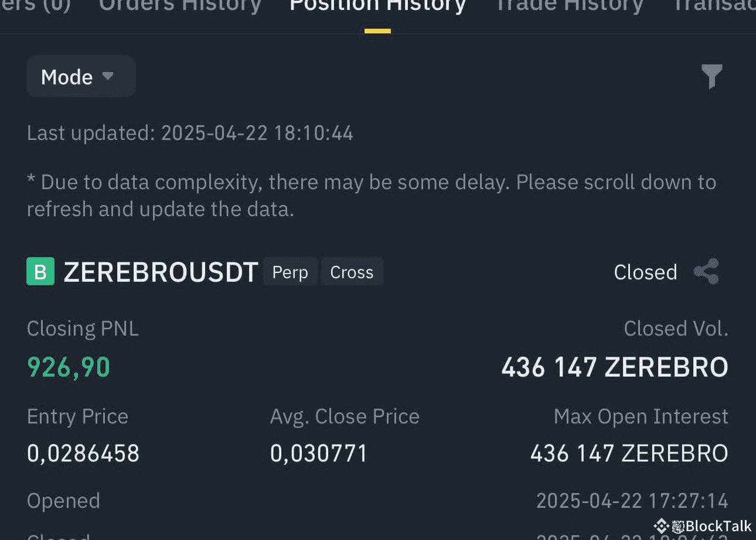The width and height of the screenshot is (756, 540).
Task: Click the Closed status label
Action: [x=645, y=272]
